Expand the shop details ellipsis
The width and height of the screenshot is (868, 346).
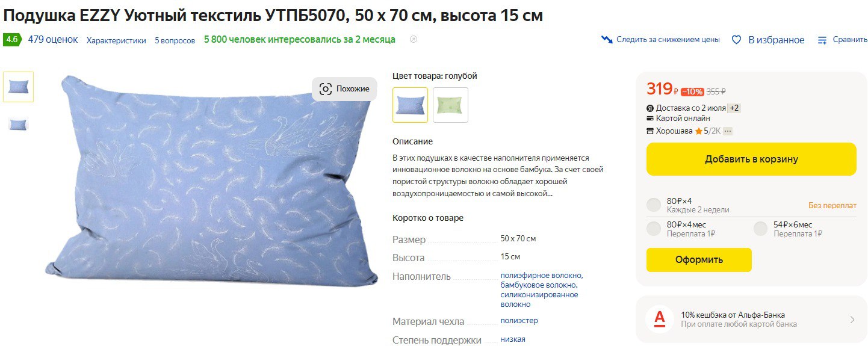[x=727, y=131]
